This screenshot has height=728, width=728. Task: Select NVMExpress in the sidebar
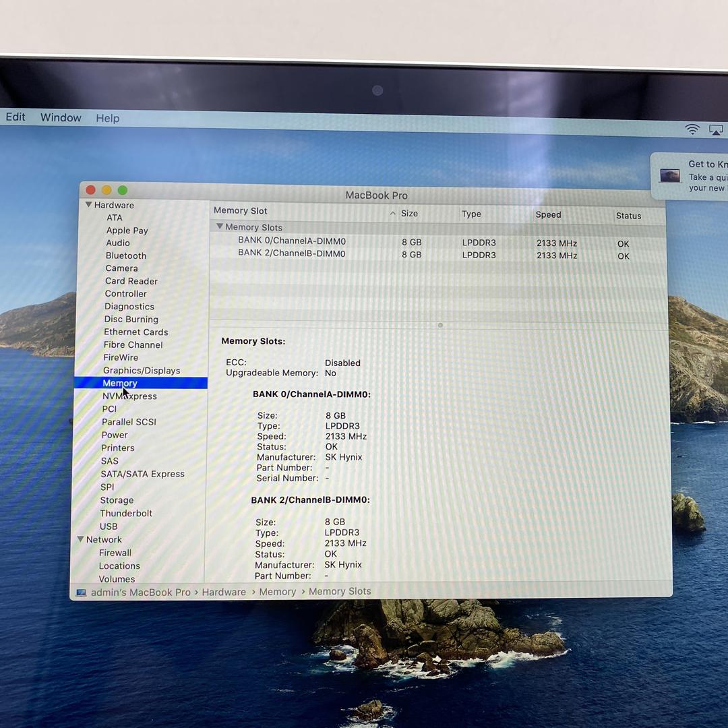[x=129, y=396]
